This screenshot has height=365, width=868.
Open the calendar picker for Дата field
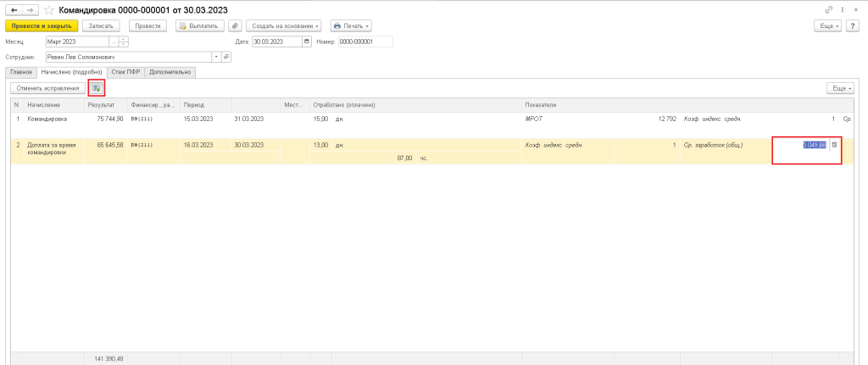(306, 41)
